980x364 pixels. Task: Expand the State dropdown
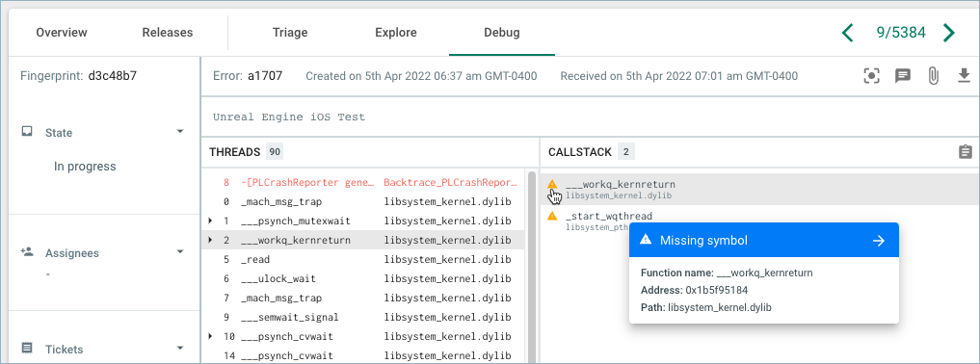(180, 132)
